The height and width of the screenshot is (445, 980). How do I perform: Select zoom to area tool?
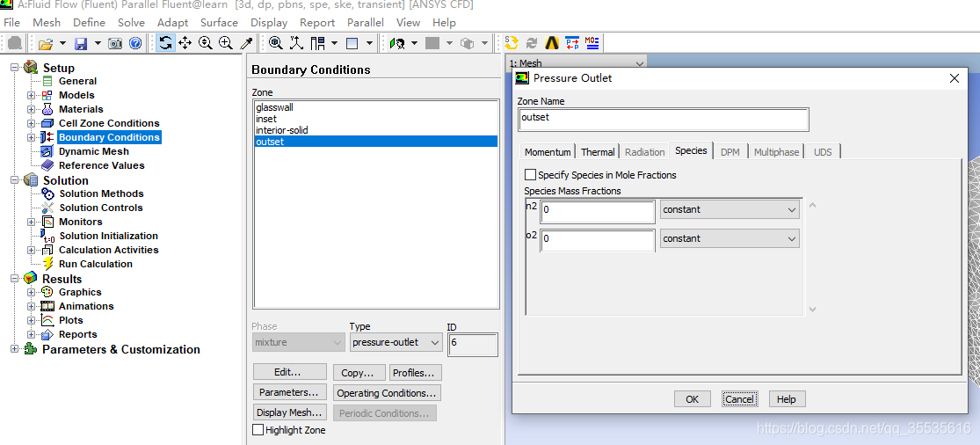point(226,43)
